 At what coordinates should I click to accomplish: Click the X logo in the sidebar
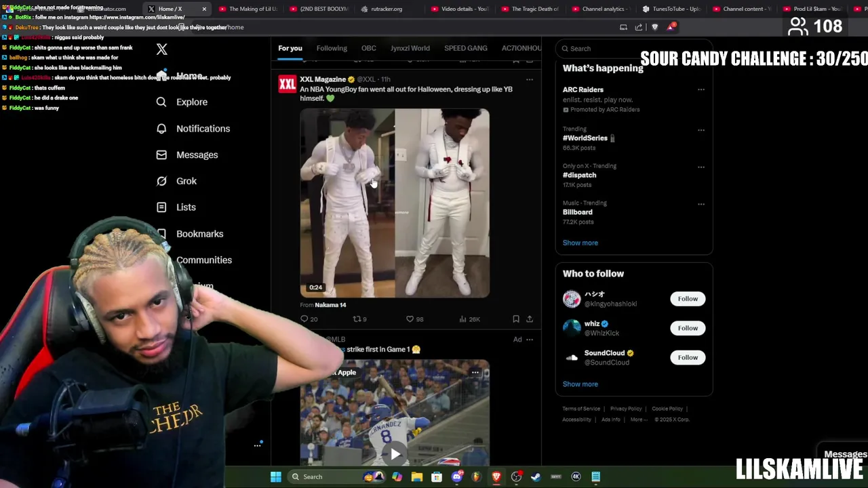point(161,49)
